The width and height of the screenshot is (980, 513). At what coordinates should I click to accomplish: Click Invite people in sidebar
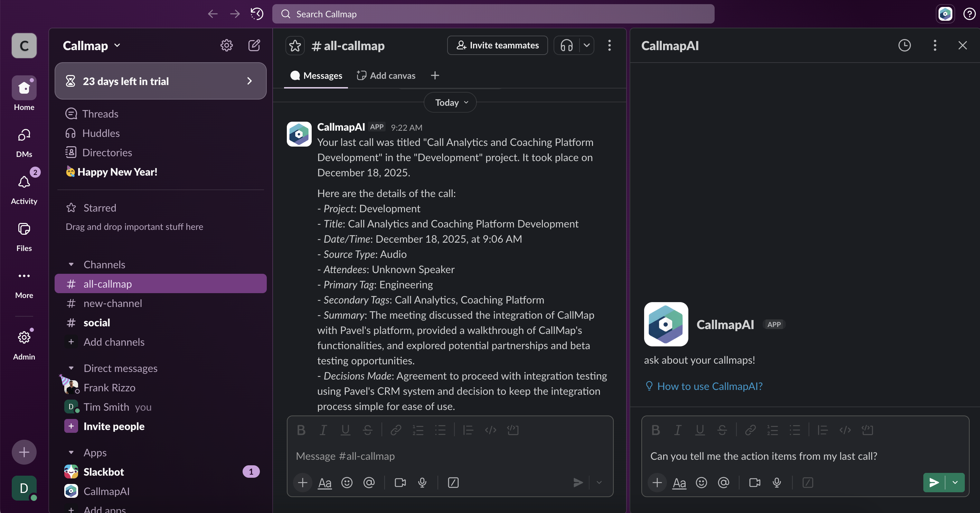click(x=161, y=426)
